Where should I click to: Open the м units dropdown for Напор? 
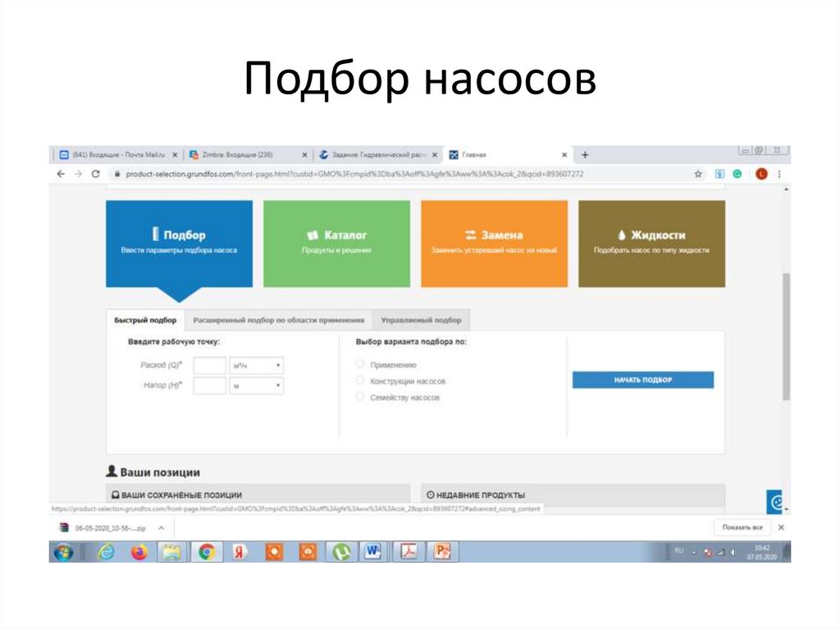258,384
